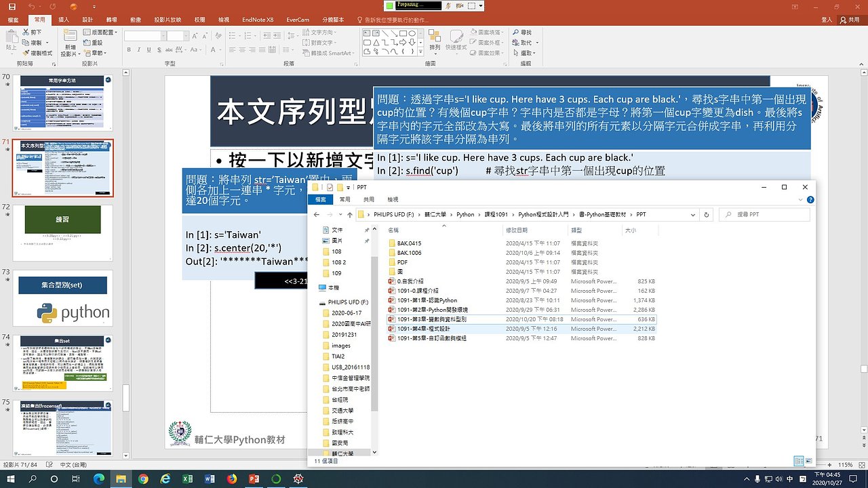Click the date modified of 1091-第5章 file
The image size is (868, 488).
532,338
